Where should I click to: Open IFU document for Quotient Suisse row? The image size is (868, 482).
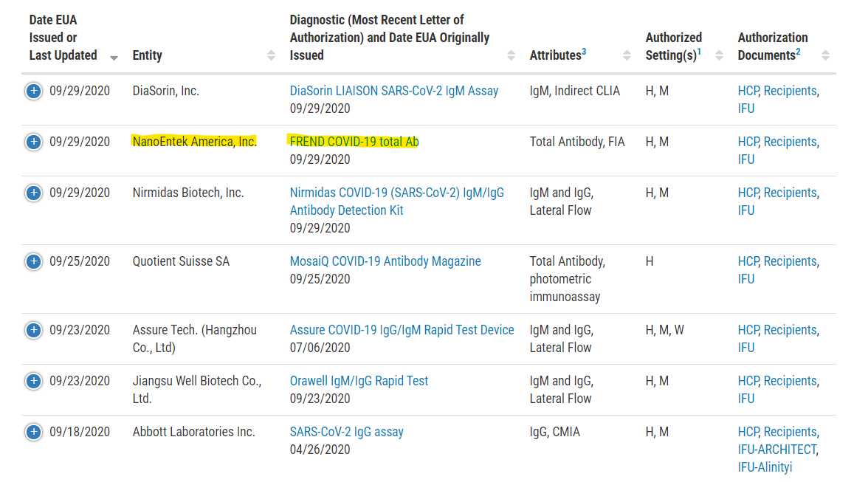click(746, 279)
